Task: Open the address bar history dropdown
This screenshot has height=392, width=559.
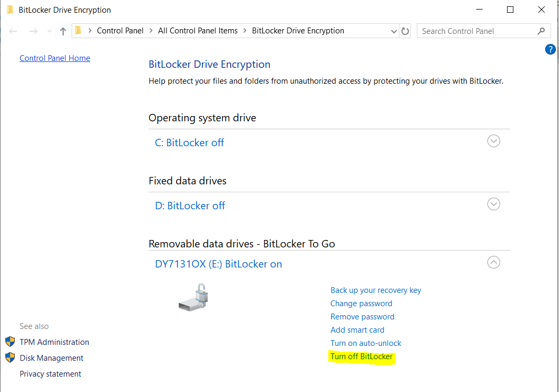Action: 394,31
